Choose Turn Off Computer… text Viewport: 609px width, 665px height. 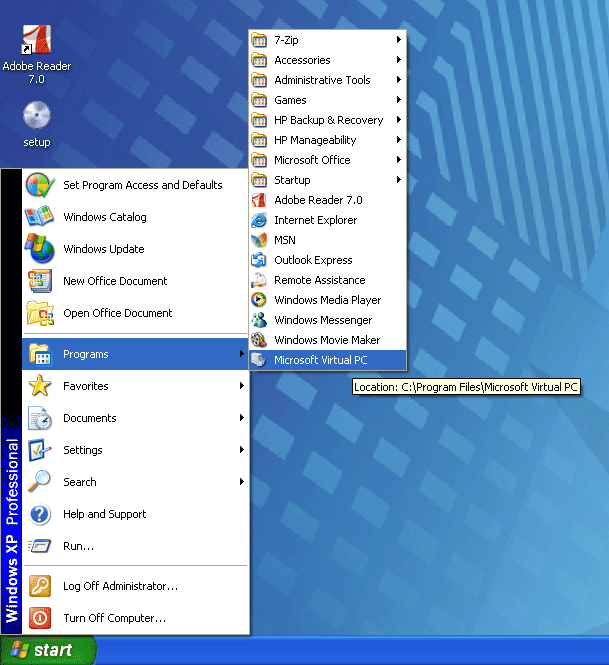[115, 618]
